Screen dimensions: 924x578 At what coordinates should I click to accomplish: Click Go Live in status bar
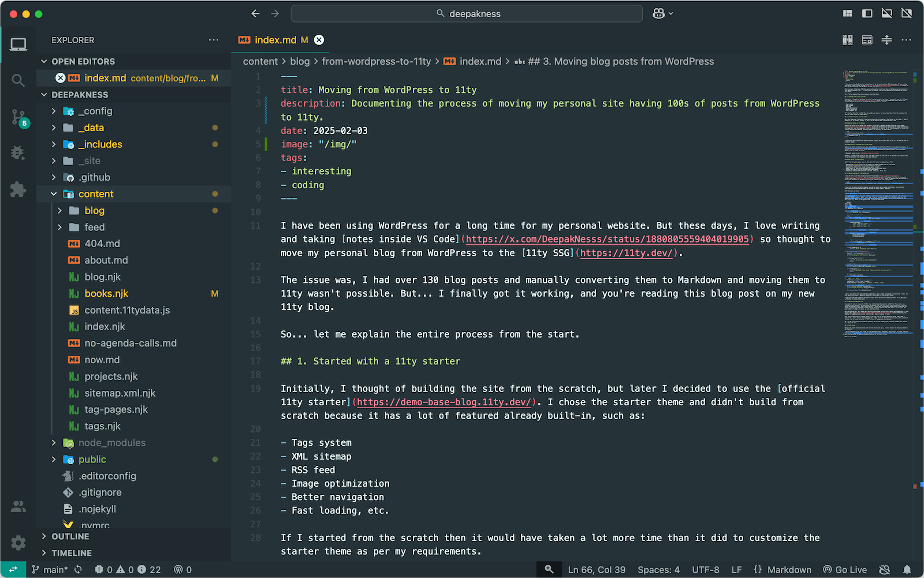(x=845, y=570)
